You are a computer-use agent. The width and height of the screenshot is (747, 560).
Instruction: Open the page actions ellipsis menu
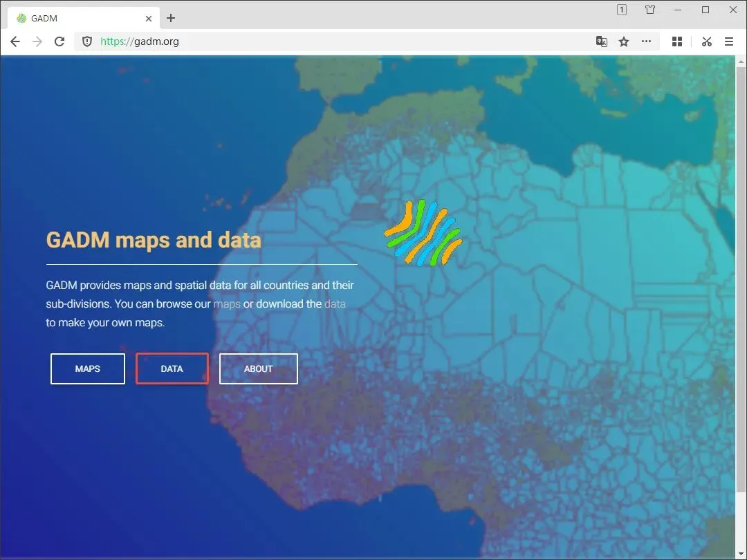click(646, 41)
